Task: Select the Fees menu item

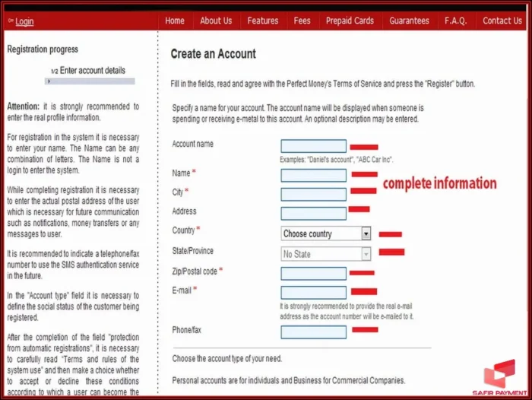Action: pyautogui.click(x=302, y=21)
